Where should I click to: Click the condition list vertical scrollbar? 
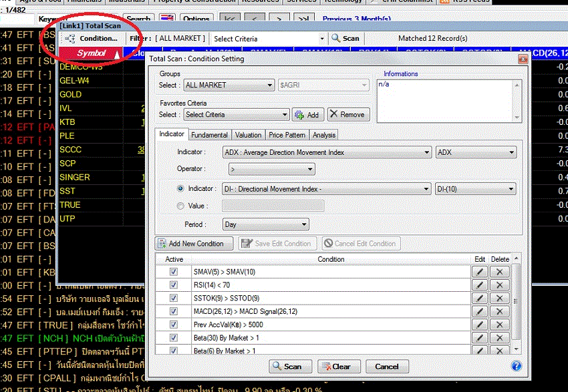pos(516,304)
